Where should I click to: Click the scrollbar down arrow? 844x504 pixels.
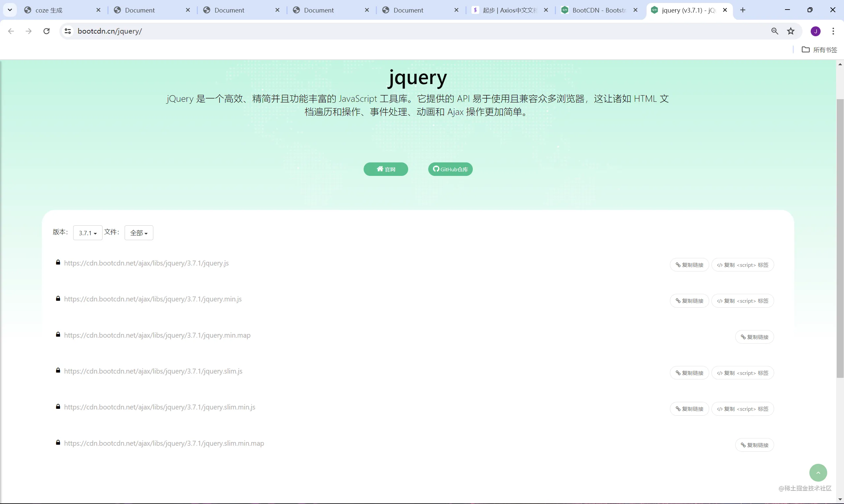[840, 499]
